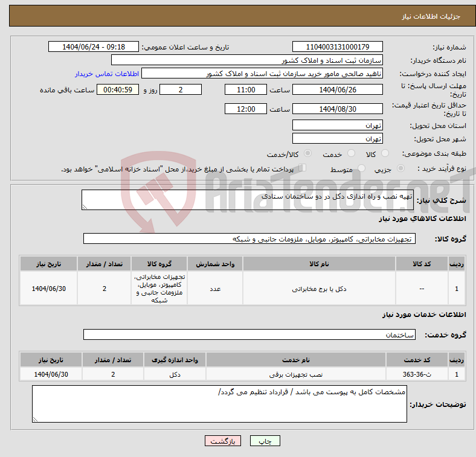Click the واحد شمارش column header
The image size is (476, 457).
[x=215, y=264]
